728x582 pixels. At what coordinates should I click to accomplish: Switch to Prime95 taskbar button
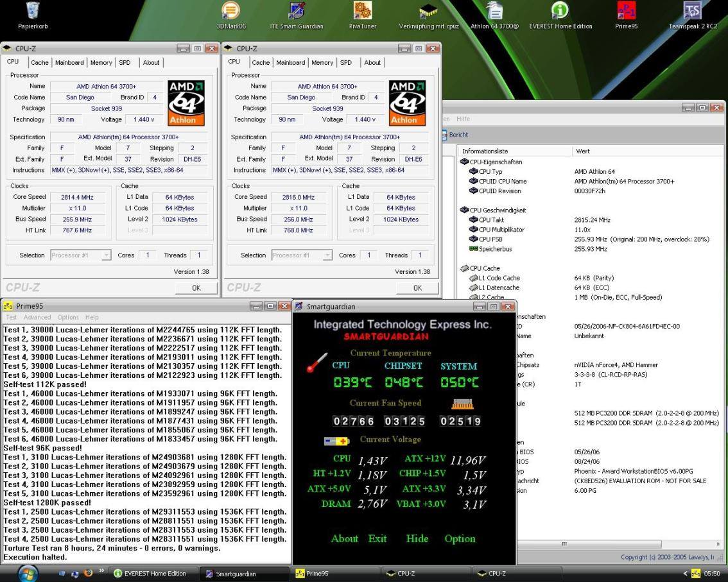335,574
